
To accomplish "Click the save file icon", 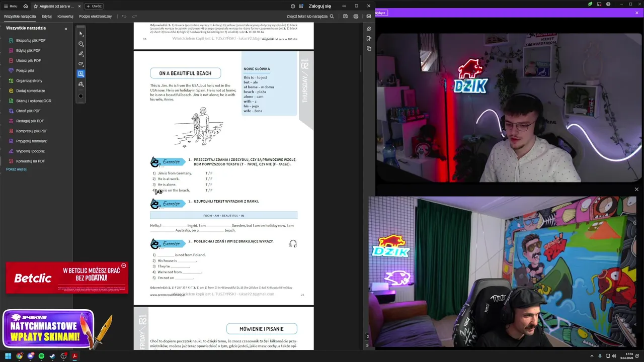I will click(345, 16).
